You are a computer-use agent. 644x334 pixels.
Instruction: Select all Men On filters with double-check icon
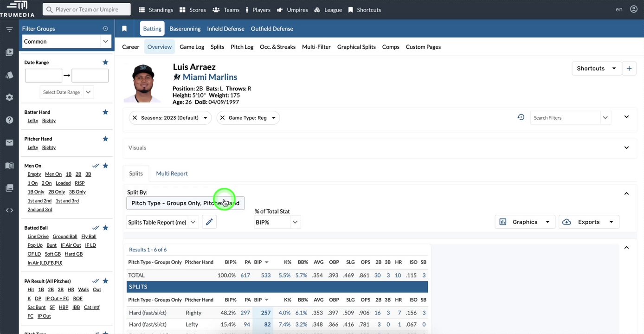[96, 166]
